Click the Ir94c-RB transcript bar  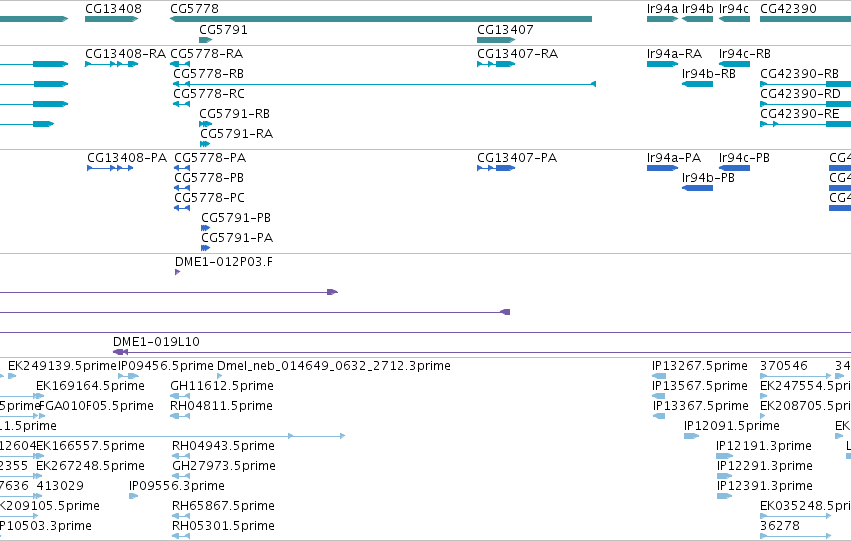734,64
